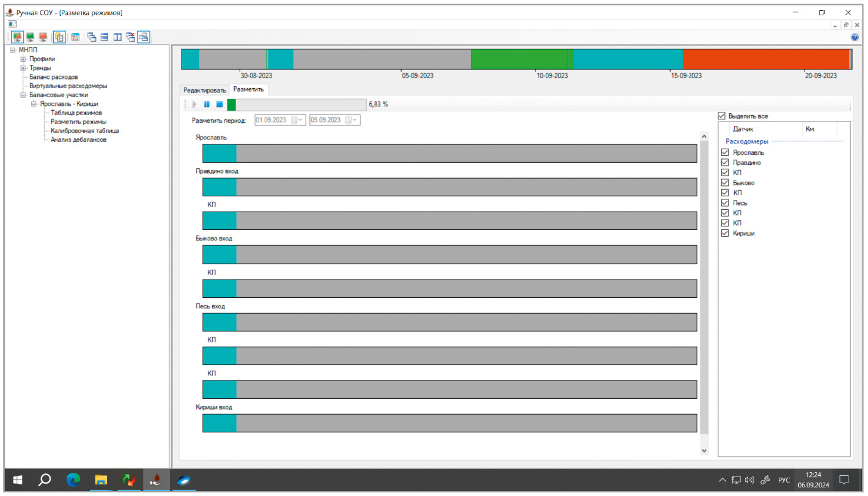The image size is (868, 496).
Task: Expand the Тренды tree node
Action: pyautogui.click(x=23, y=68)
